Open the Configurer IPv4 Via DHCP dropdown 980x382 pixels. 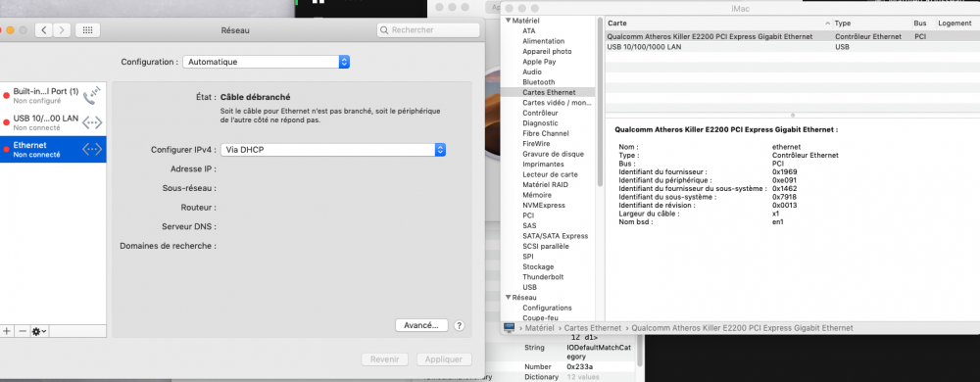tap(333, 150)
